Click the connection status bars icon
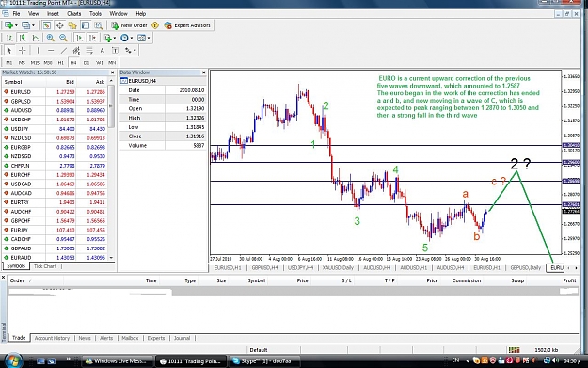The image size is (588, 368). pos(514,350)
